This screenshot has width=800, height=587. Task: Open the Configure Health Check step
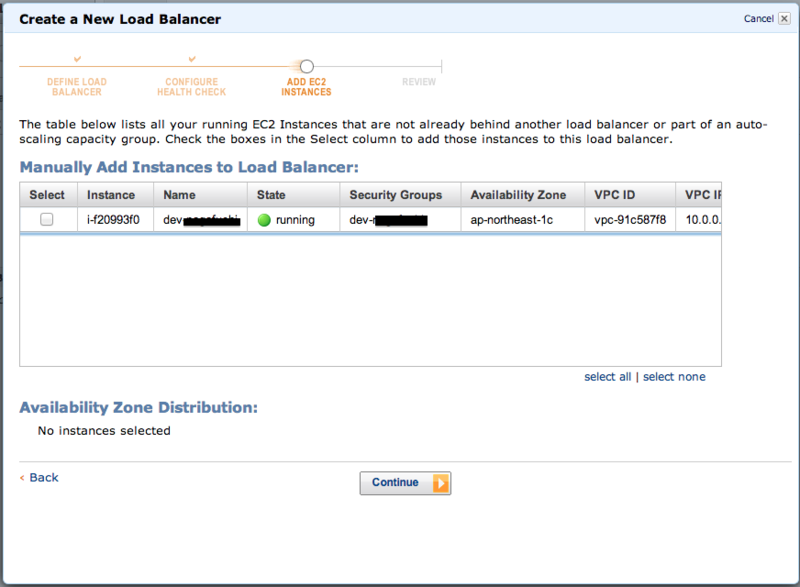click(x=191, y=87)
